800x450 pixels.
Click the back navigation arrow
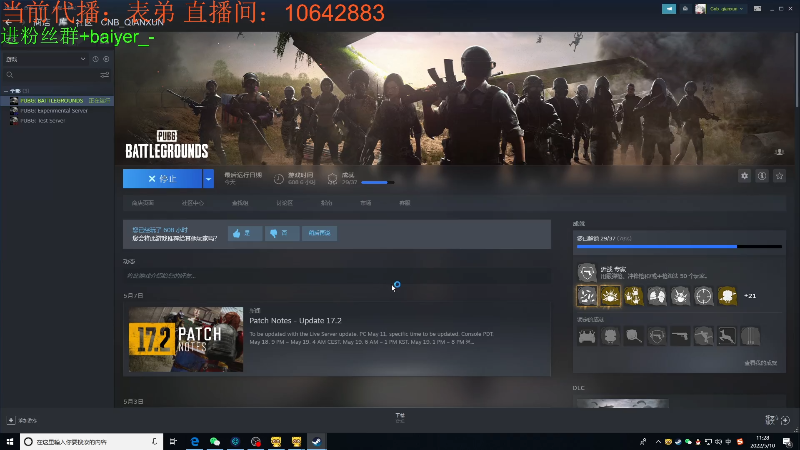[8, 22]
